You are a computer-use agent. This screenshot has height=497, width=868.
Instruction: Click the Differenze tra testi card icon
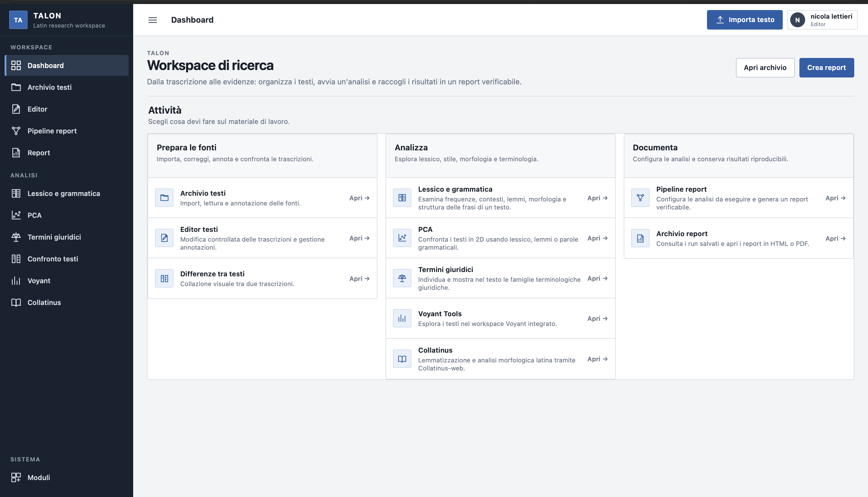coord(164,279)
